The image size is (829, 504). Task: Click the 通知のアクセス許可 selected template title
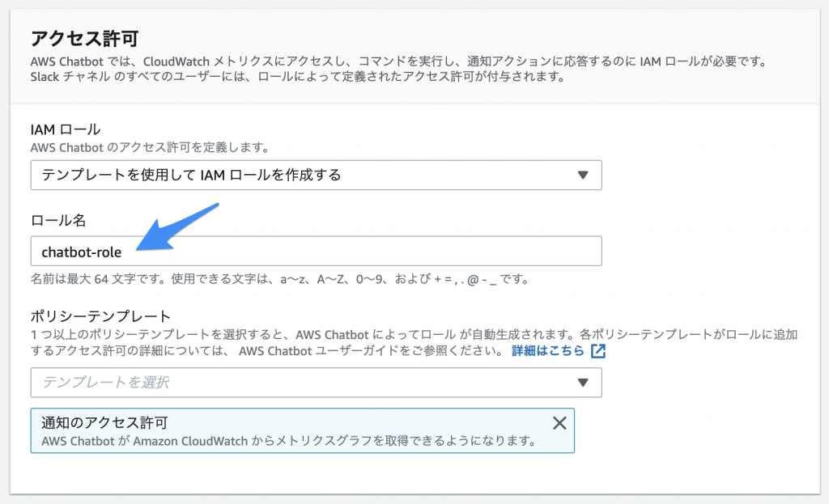click(104, 422)
